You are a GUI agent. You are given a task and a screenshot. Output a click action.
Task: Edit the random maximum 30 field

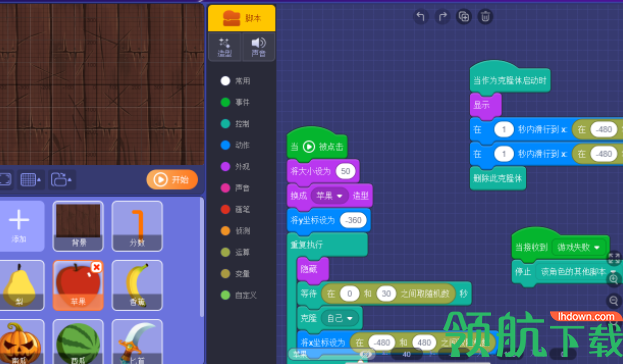tap(386, 294)
